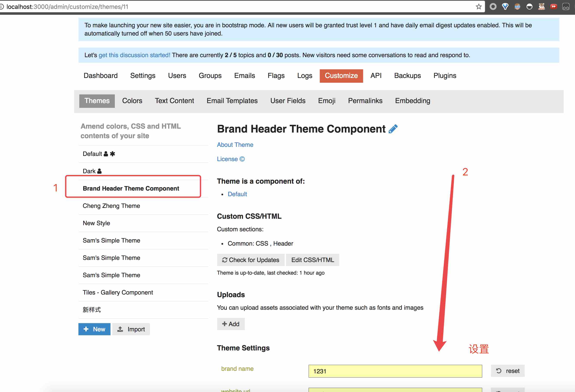Click into the brand name input field
Viewport: 575px width, 392px height.
[x=395, y=371]
